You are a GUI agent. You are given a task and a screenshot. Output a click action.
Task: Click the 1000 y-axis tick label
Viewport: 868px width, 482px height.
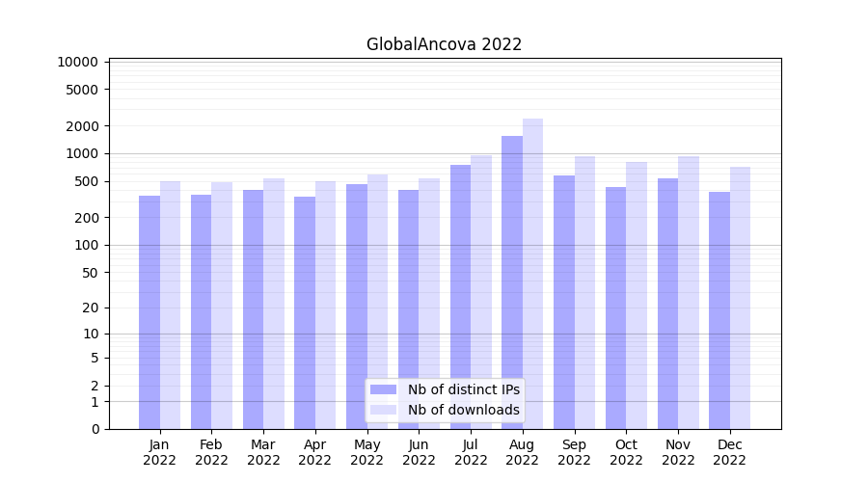[81, 153]
